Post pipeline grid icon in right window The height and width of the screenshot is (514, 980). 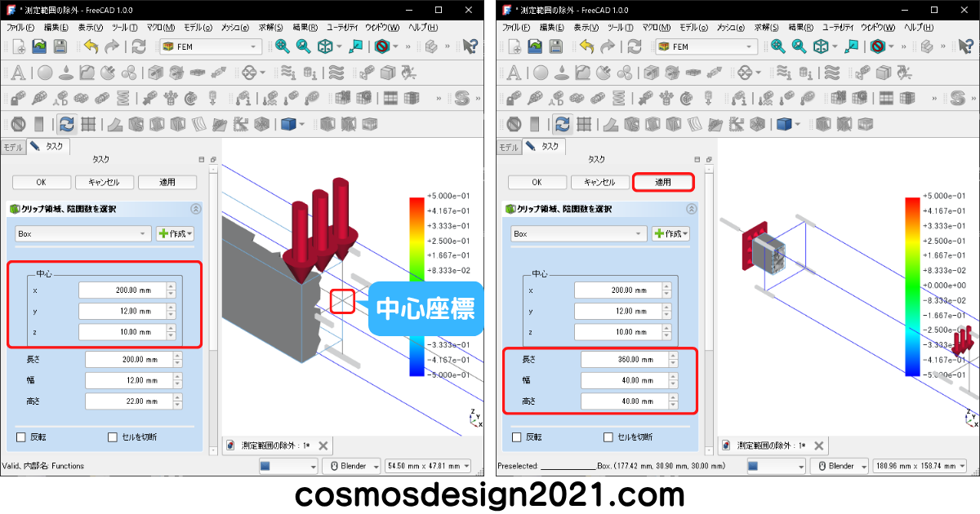point(584,125)
